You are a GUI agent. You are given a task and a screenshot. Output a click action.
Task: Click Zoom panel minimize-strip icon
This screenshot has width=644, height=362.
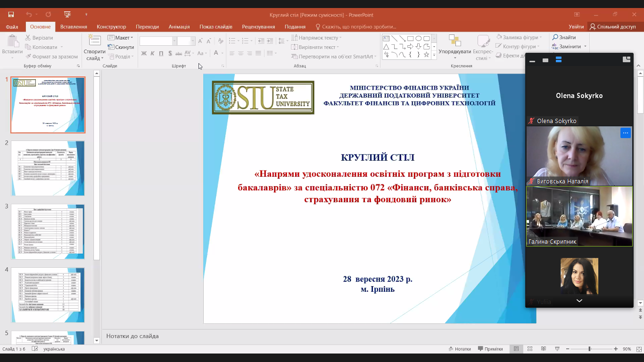point(532,61)
